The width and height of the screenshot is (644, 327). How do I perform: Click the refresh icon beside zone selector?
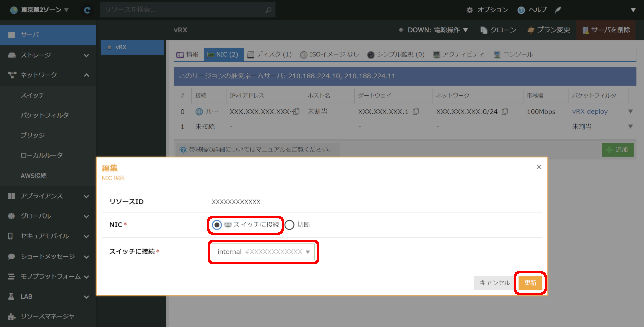(87, 10)
